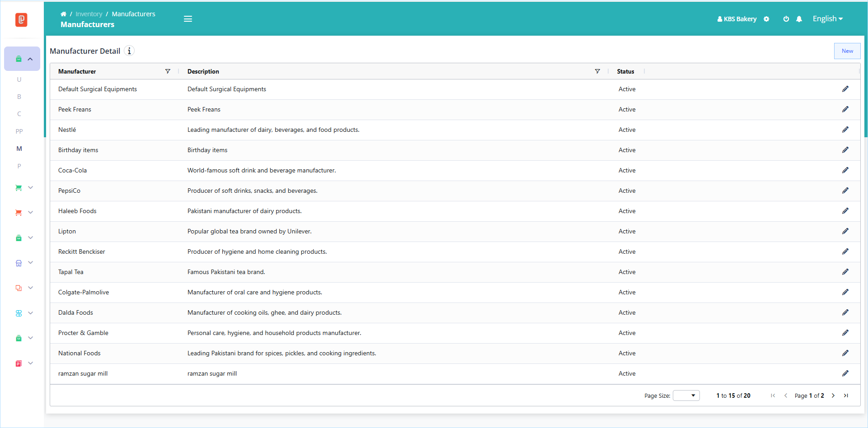Open the info icon beside Manufacturer Detail
This screenshot has width=868, height=428.
click(x=129, y=51)
